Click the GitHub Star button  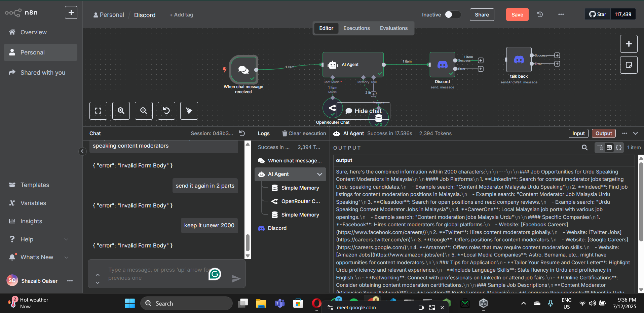[598, 14]
